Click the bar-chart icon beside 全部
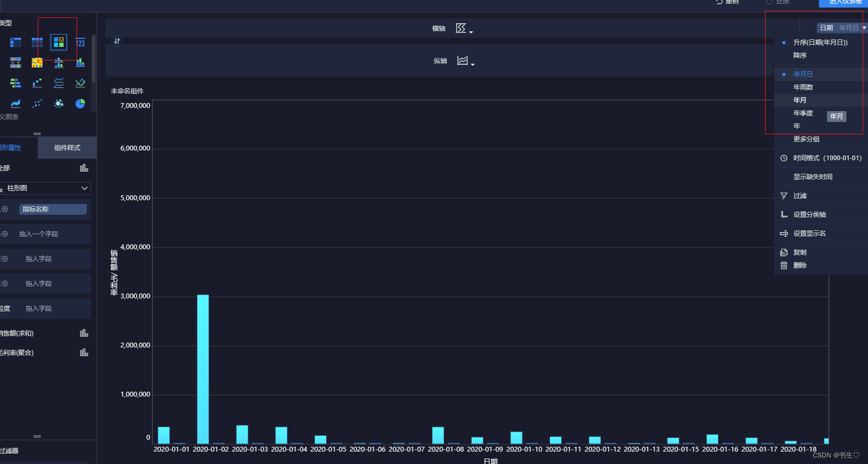This screenshot has width=868, height=464. (x=84, y=168)
